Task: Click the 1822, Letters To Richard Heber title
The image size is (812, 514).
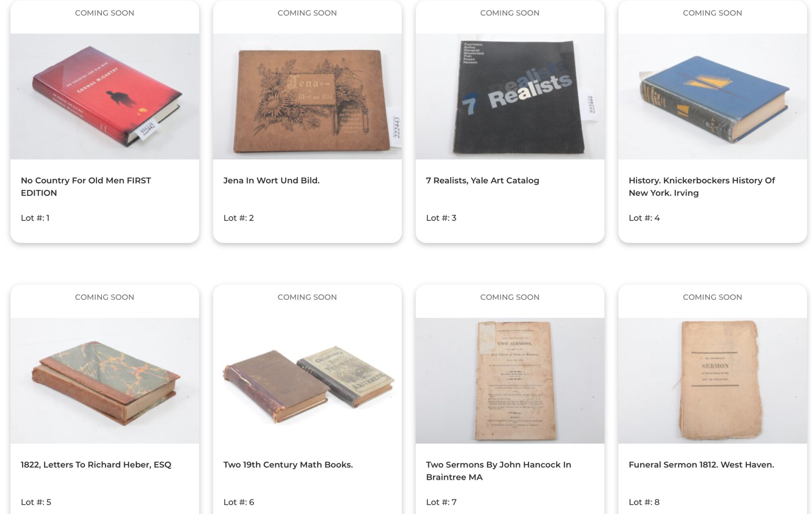Action: click(x=96, y=465)
